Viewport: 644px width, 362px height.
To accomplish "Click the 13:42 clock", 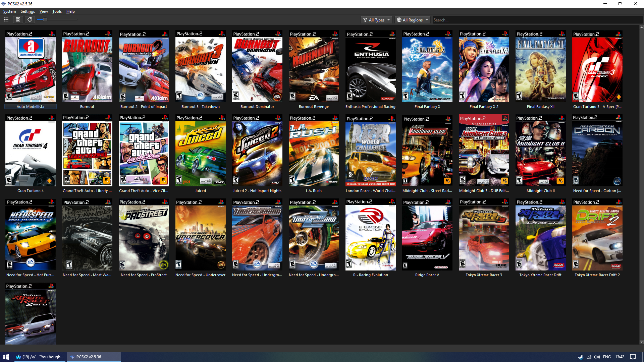I will click(620, 357).
